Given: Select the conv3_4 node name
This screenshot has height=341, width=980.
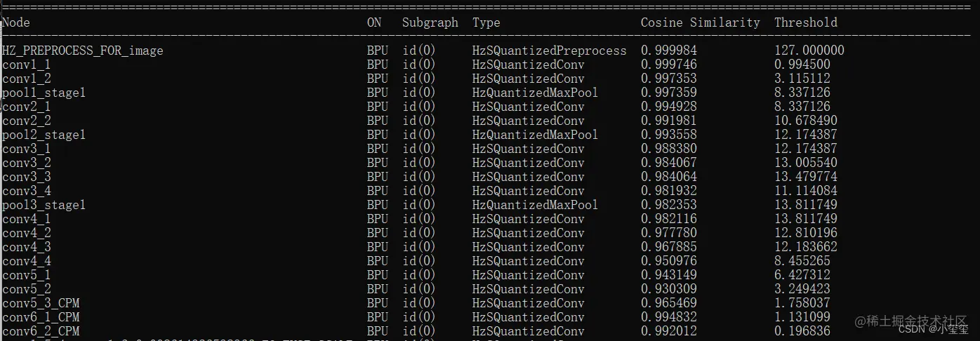Looking at the screenshot, I should 27,191.
